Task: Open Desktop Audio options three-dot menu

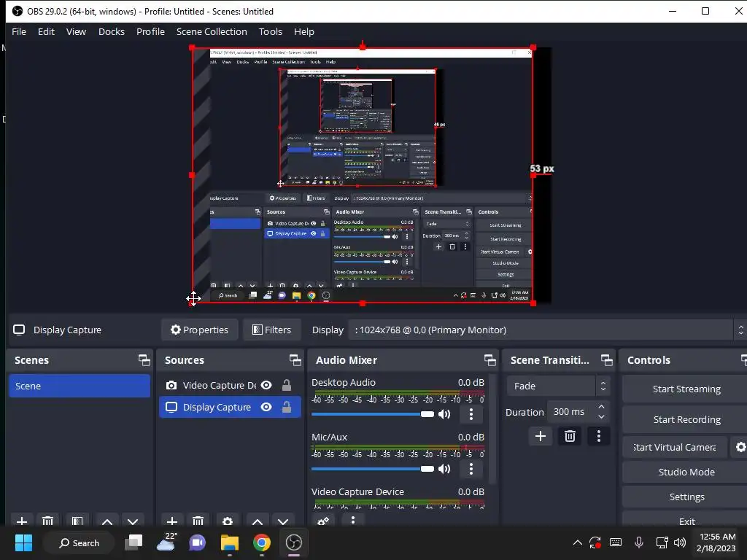Action: tap(471, 414)
